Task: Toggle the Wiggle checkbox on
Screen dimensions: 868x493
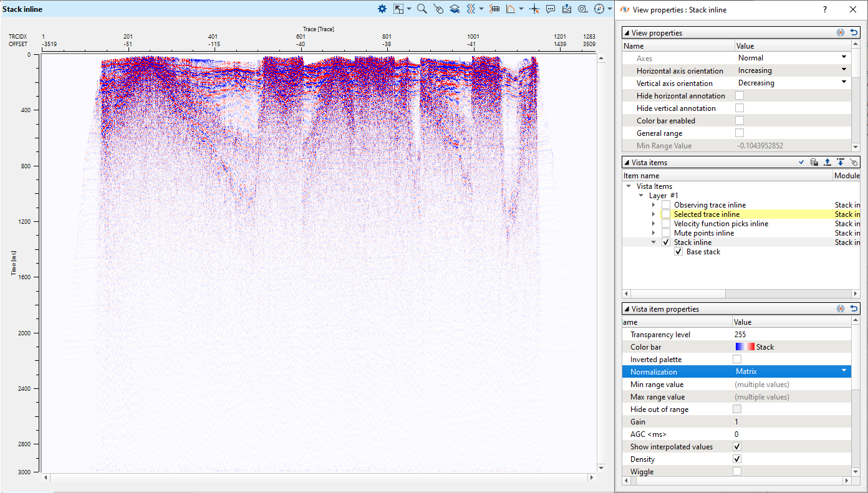Action: coord(737,472)
